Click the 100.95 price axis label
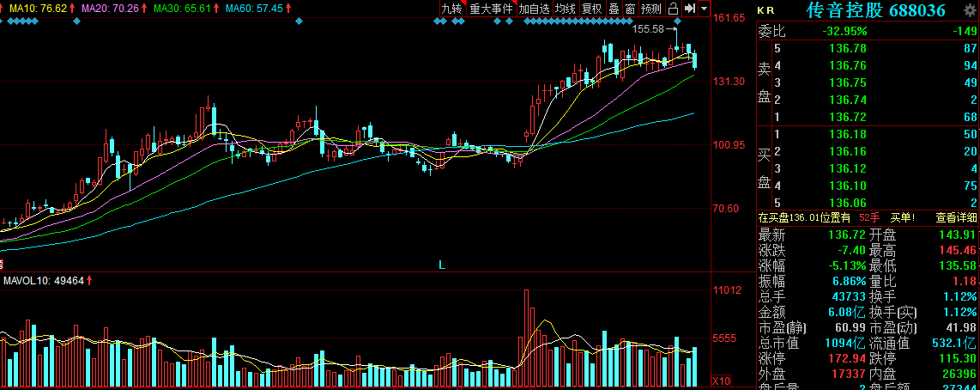Viewport: 980px width, 390px height. pos(729,144)
